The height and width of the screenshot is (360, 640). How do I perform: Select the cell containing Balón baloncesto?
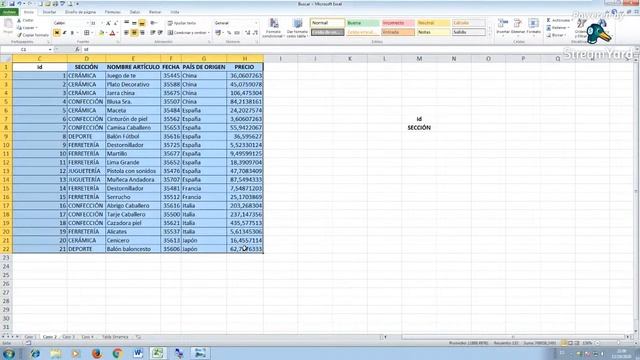click(133, 249)
